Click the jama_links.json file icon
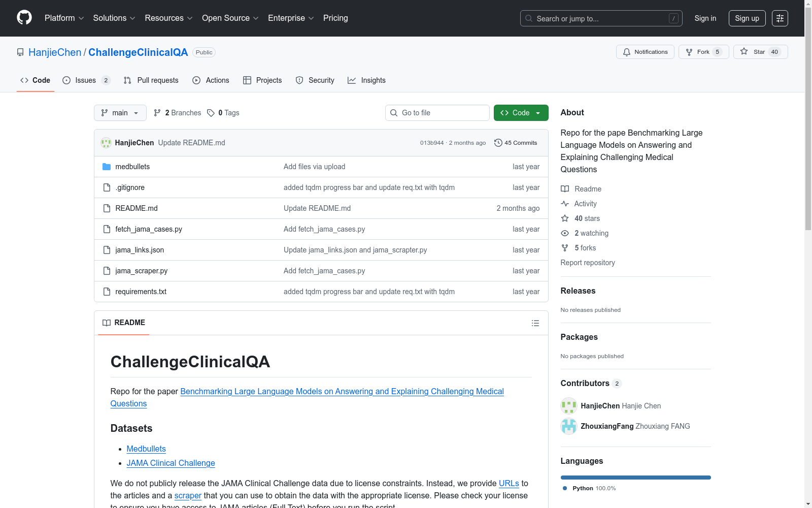Image resolution: width=812 pixels, height=508 pixels. click(x=107, y=250)
